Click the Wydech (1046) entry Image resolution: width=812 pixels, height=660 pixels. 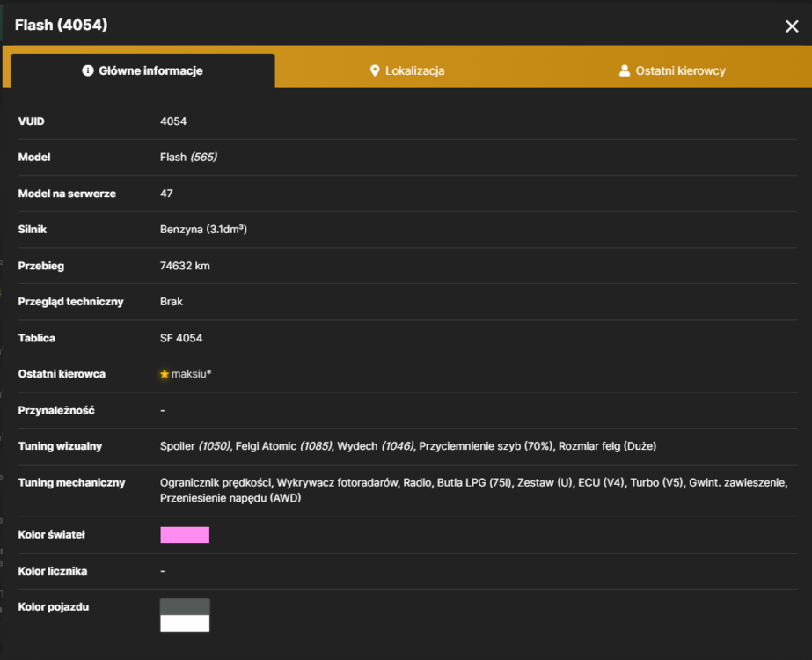[376, 446]
